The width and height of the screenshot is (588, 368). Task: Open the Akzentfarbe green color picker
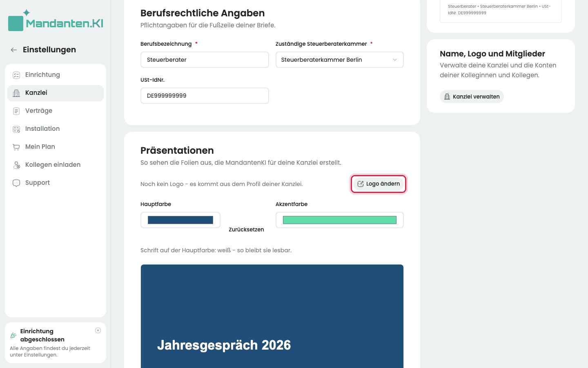340,220
